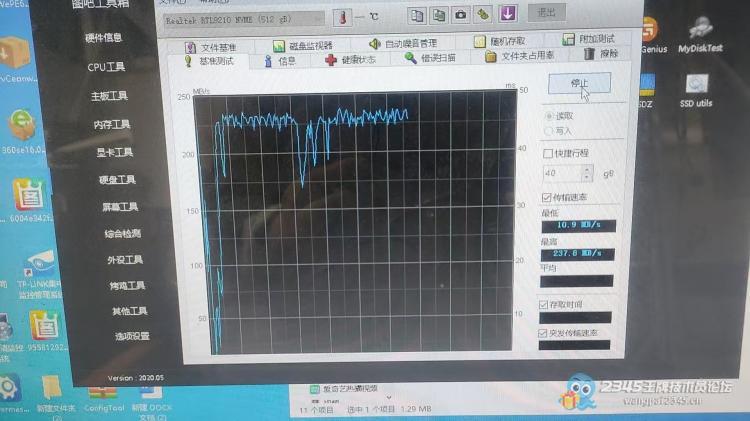This screenshot has height=421, width=750.
Task: Click the thermometer temperature icon
Action: [344, 17]
